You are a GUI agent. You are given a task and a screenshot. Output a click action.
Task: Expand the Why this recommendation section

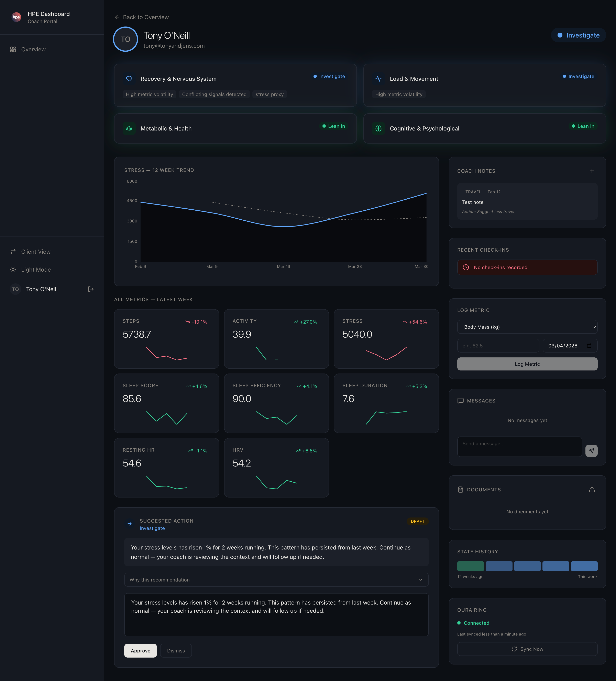point(276,580)
